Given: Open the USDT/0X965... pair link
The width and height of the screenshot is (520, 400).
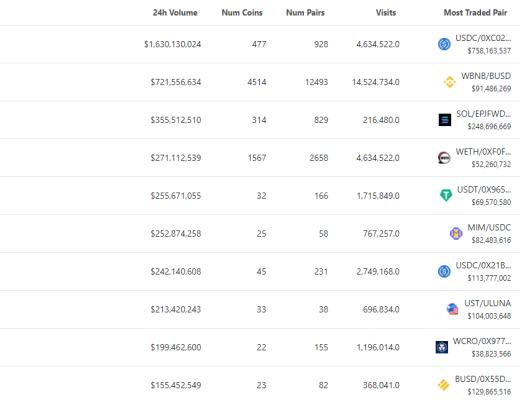Looking at the screenshot, I should click(x=484, y=190).
